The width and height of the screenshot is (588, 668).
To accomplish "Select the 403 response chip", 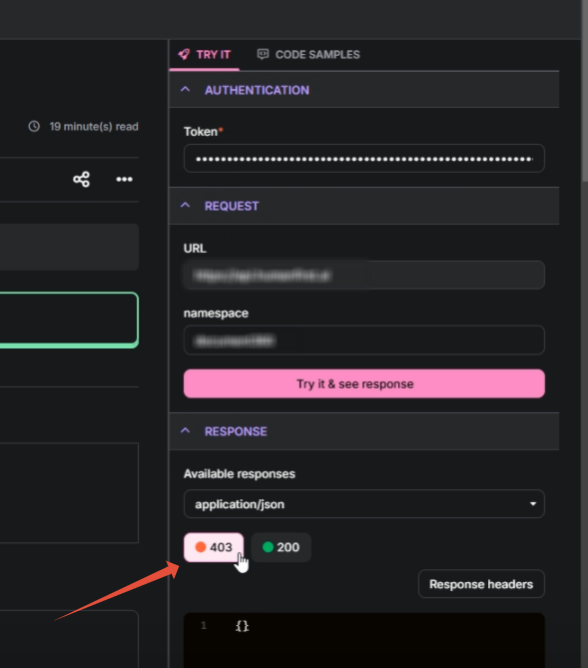I will pyautogui.click(x=213, y=547).
